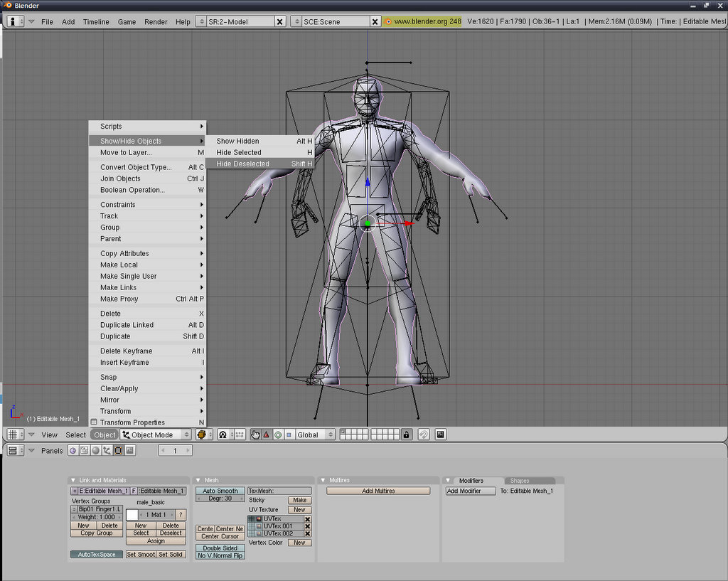Click the white material color swatch
This screenshot has width=728, height=581.
pos(132,514)
